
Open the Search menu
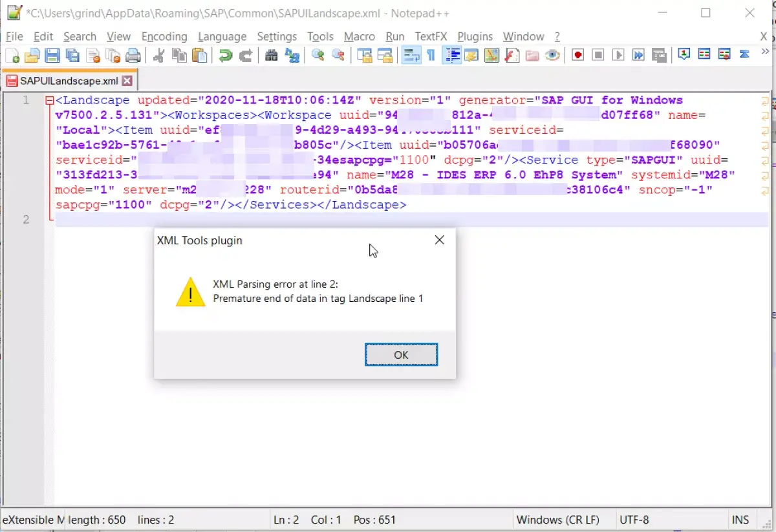click(80, 36)
